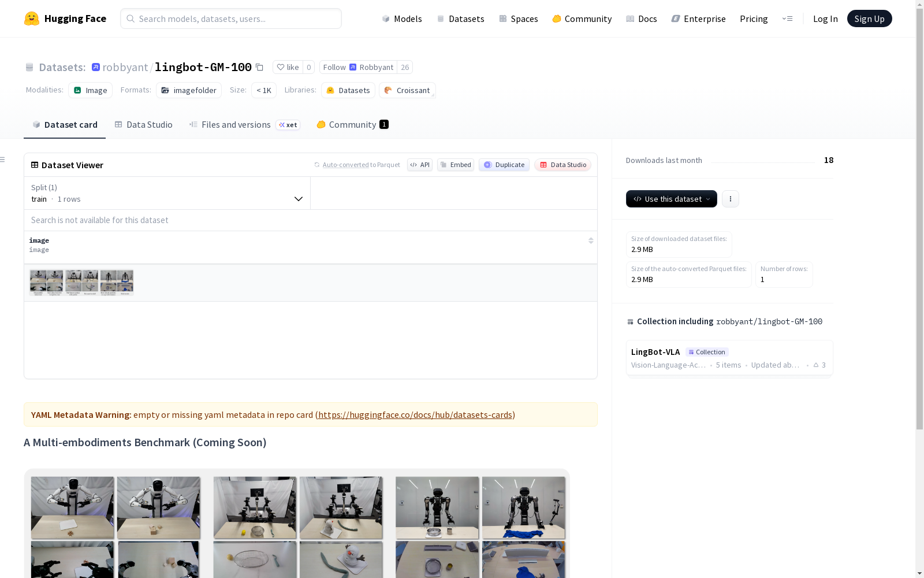Expand the Use this dataset dropdown
The width and height of the screenshot is (924, 578).
672,199
